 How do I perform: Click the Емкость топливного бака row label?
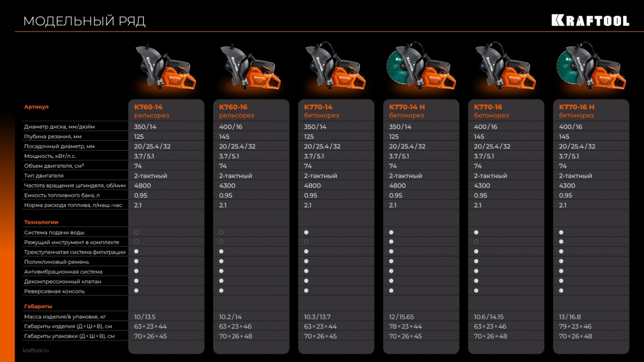pos(61,195)
